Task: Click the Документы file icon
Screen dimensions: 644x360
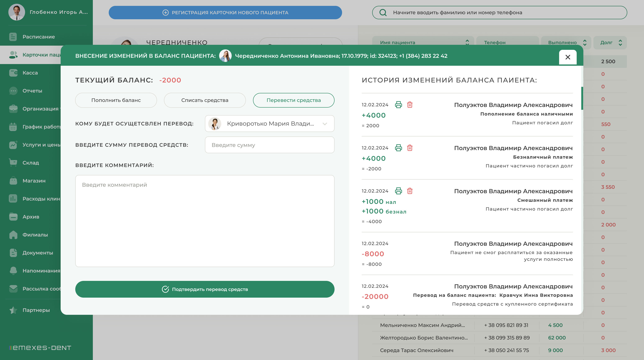Action: click(x=13, y=253)
